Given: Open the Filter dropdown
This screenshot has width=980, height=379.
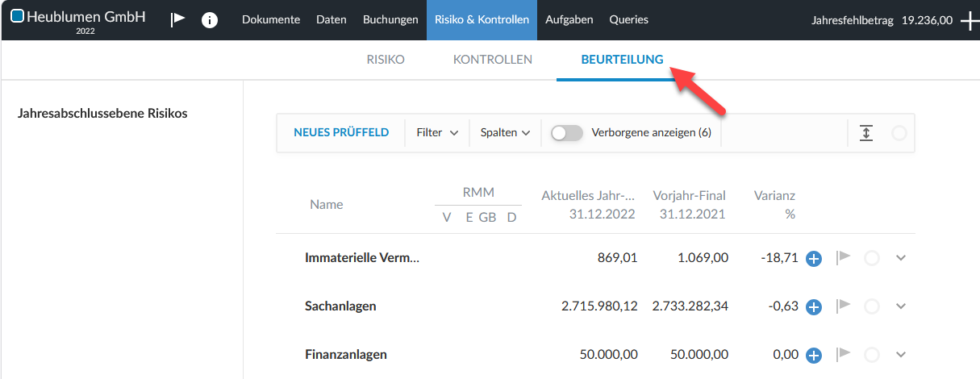Looking at the screenshot, I should pos(437,132).
